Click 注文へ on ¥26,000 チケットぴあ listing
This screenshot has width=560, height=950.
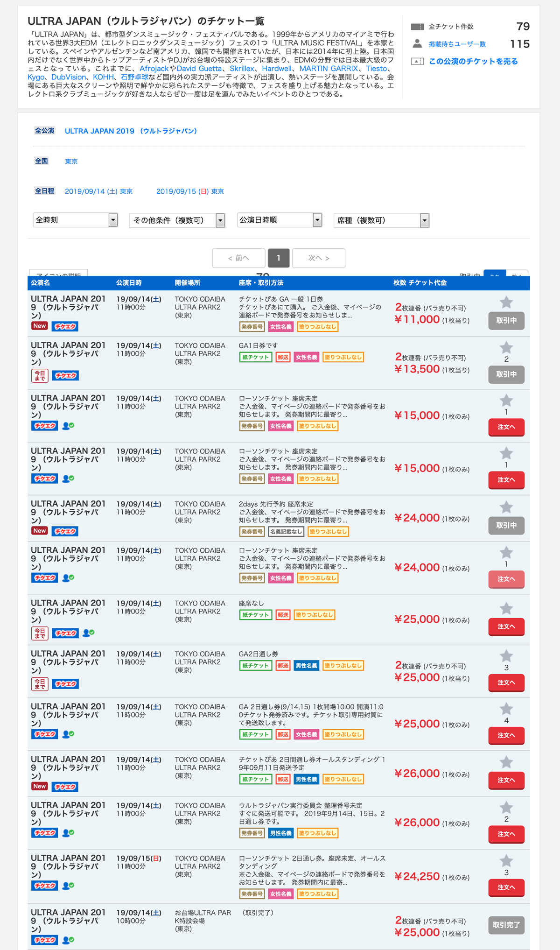click(506, 780)
